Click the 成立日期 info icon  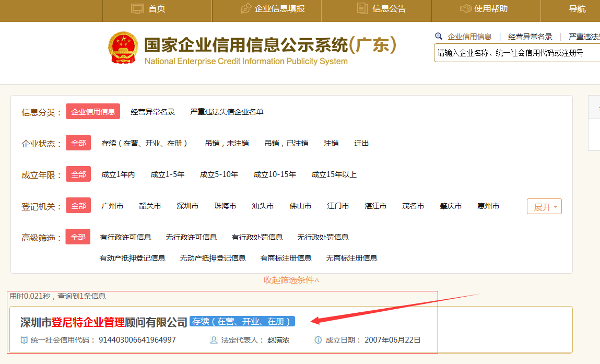point(318,340)
